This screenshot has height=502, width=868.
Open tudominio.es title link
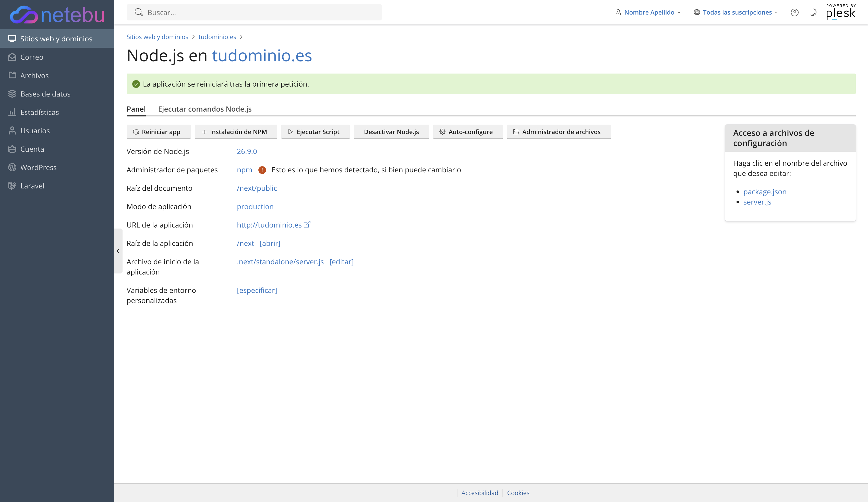[262, 55]
